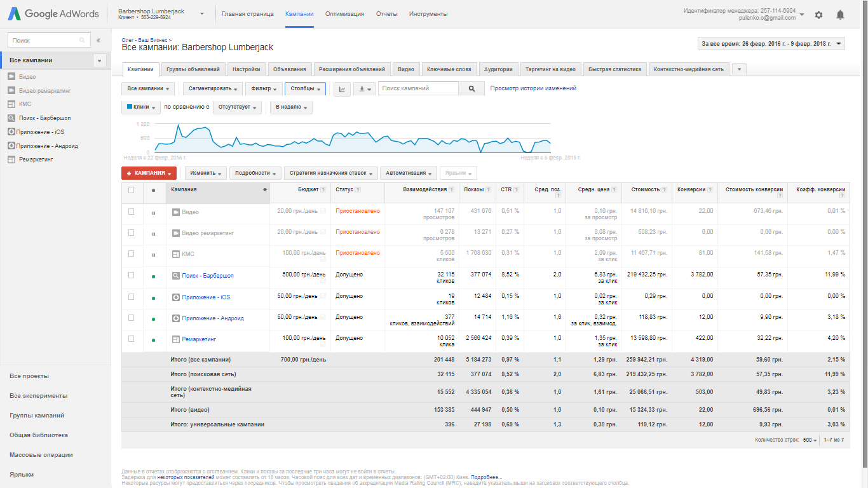Image resolution: width=868 pixels, height=488 pixels.
Task: Click help icon next to CTR header
Action: pyautogui.click(x=517, y=189)
